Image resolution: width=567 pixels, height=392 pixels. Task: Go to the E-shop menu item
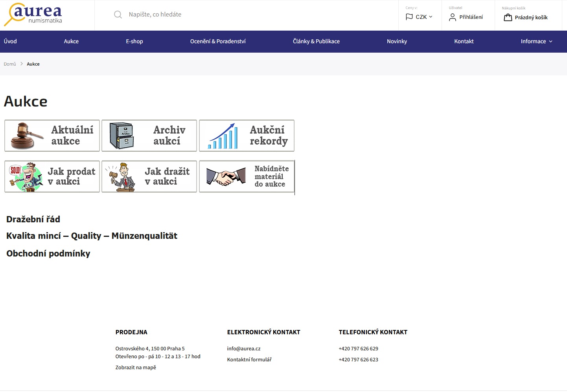tap(134, 41)
